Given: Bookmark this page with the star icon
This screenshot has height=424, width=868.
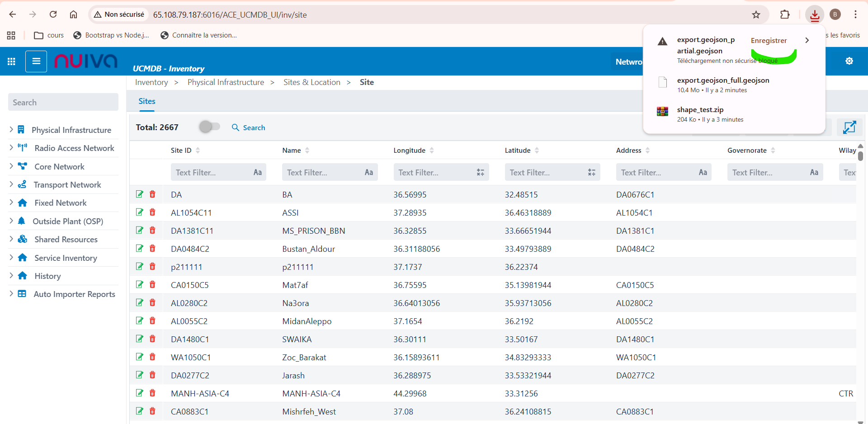Looking at the screenshot, I should tap(756, 15).
